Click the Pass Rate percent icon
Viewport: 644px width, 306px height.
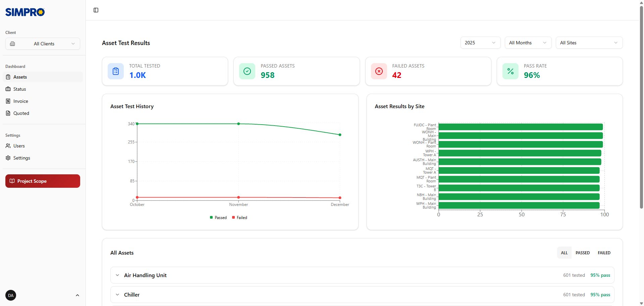click(511, 71)
